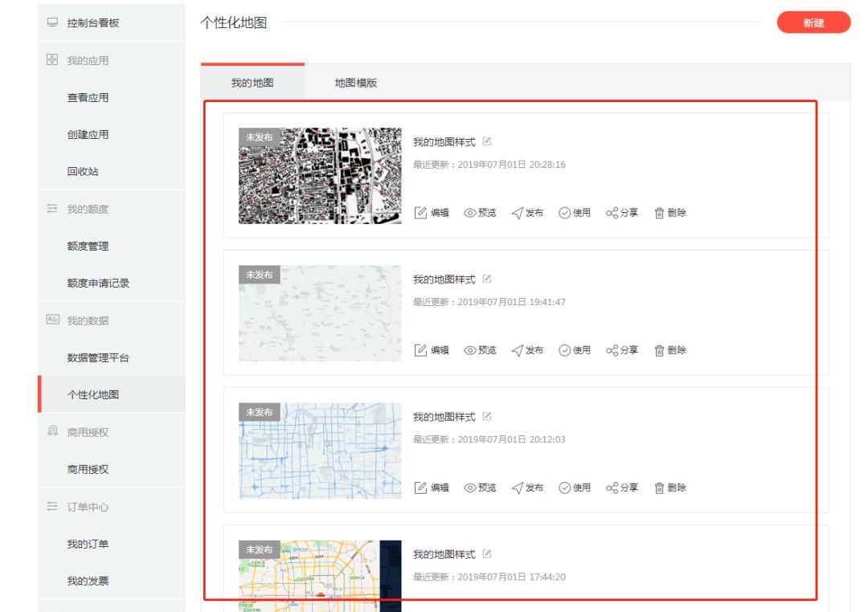This screenshot has height=612, width=868.
Task: Open the colorful map thumbnail updated 17:44:20
Action: (320, 576)
